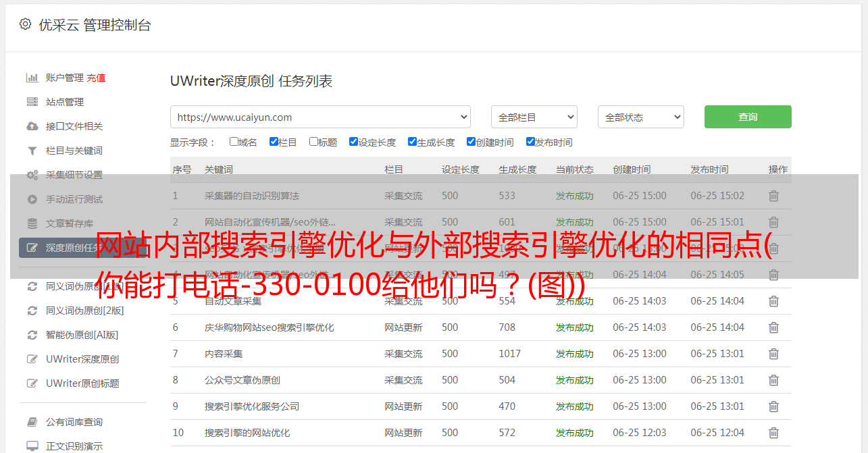Click the creation time 06-25 12:03
Viewport: 868px width, 453px height.
point(640,433)
